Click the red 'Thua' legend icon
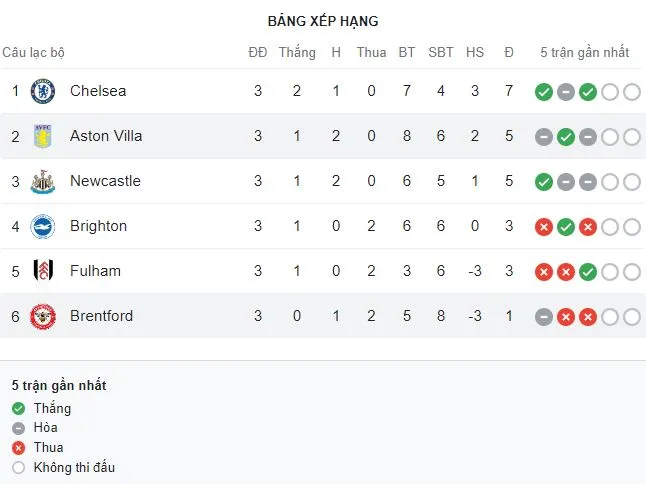The image size is (646, 484). tap(18, 447)
